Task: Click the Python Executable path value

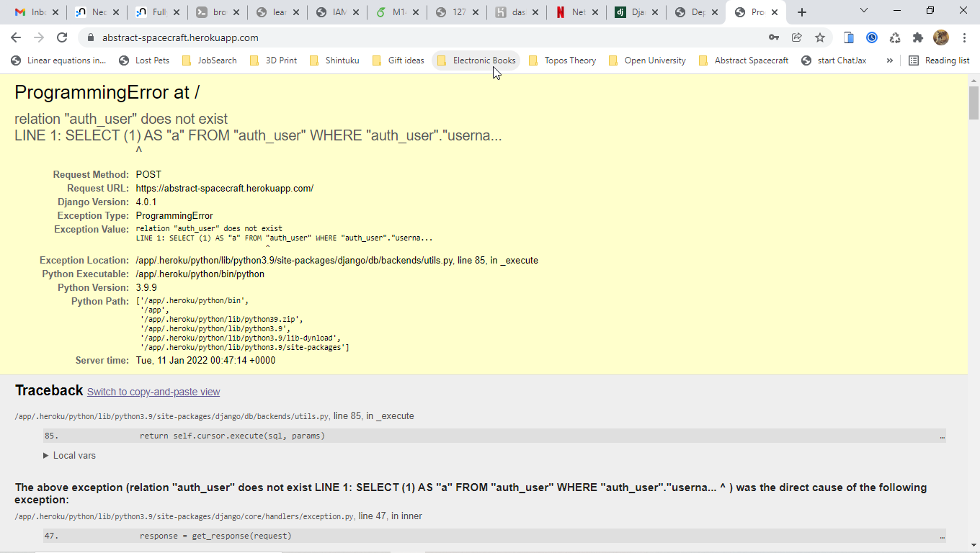Action: click(200, 274)
